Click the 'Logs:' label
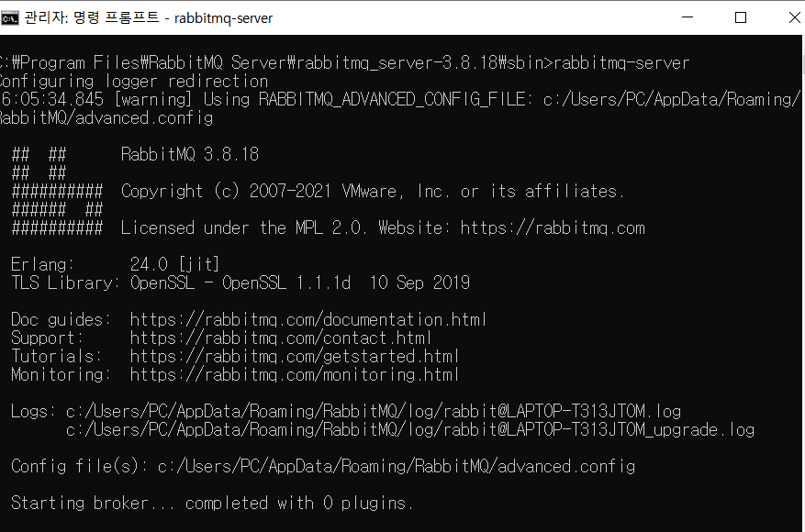The width and height of the screenshot is (805, 532). [x=33, y=412]
